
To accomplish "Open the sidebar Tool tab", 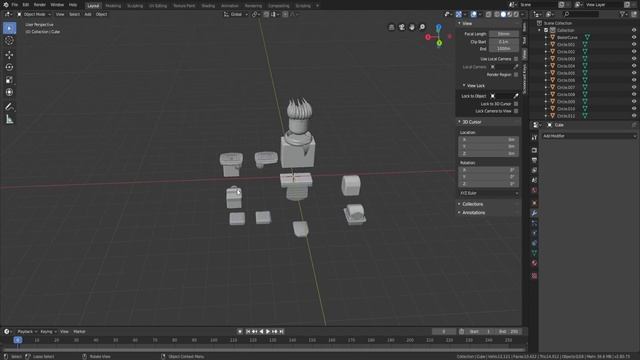I will click(x=524, y=40).
